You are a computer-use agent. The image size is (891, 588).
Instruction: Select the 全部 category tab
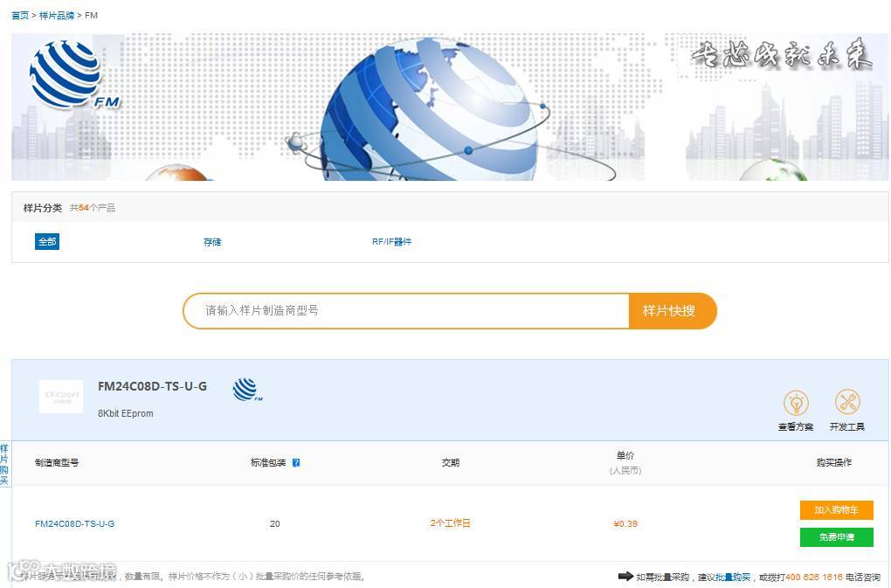47,241
